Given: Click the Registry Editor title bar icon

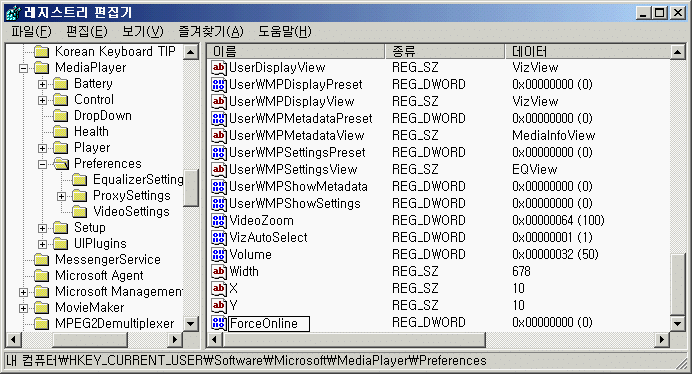Looking at the screenshot, I should (13, 12).
